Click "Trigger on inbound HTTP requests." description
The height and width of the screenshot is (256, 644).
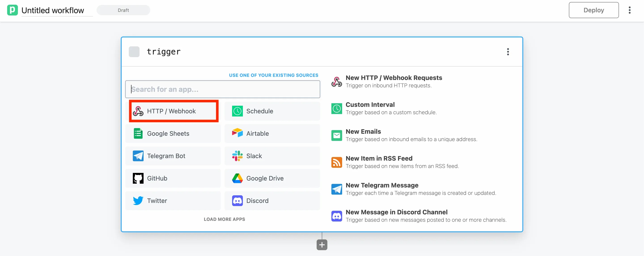click(388, 86)
